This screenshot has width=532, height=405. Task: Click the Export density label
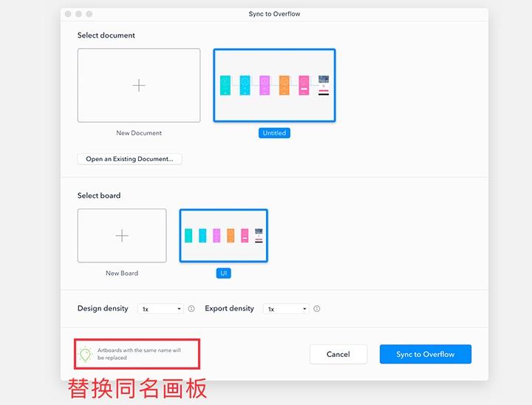point(229,308)
